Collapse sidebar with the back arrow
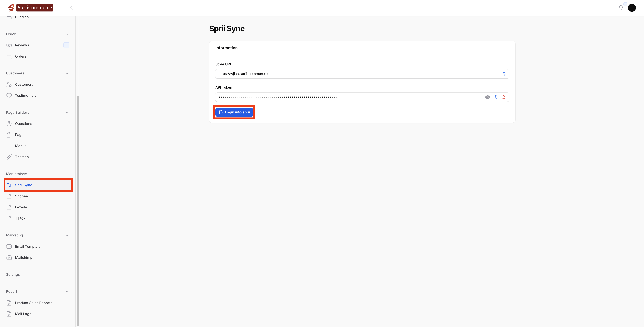Image resolution: width=644 pixels, height=327 pixels. (x=71, y=8)
